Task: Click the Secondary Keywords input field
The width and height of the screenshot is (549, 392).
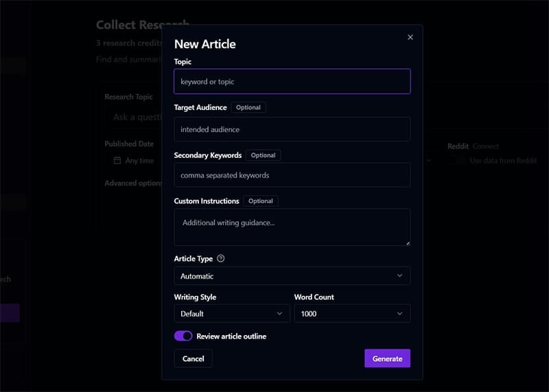Action: [292, 175]
